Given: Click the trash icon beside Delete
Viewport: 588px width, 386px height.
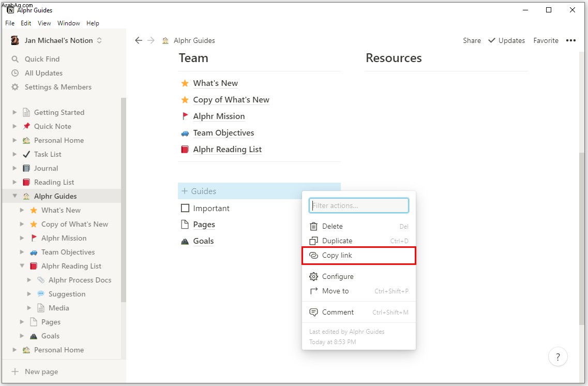Looking at the screenshot, I should (313, 226).
